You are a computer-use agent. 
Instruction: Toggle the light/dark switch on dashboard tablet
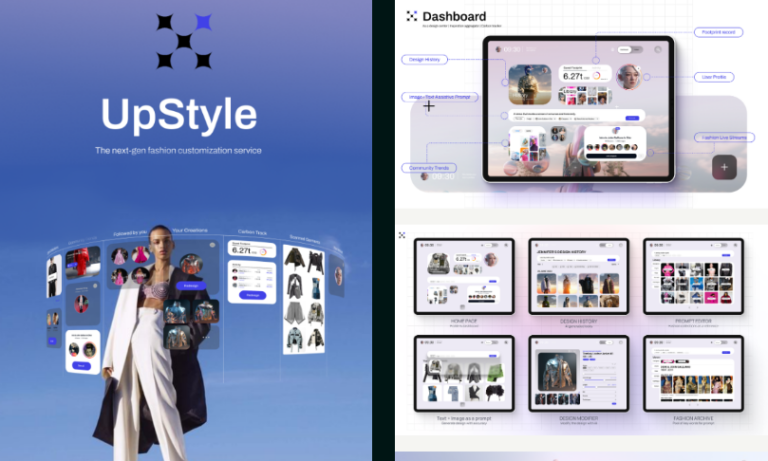pos(628,49)
